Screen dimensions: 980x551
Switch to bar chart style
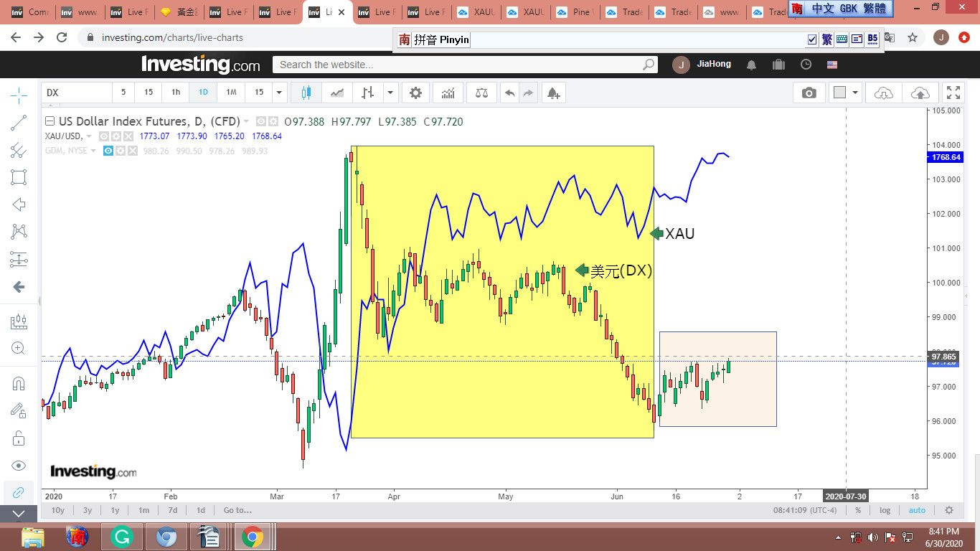point(368,93)
